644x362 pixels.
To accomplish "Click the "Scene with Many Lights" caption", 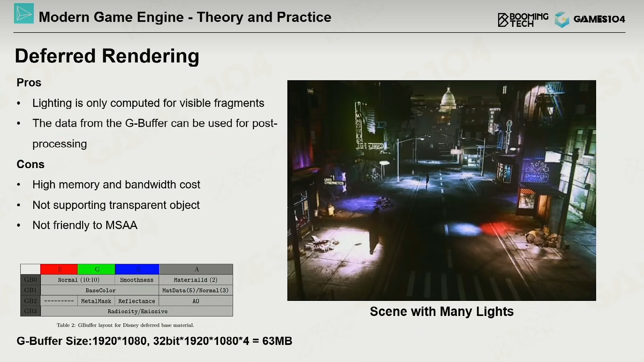I will pyautogui.click(x=442, y=312).
